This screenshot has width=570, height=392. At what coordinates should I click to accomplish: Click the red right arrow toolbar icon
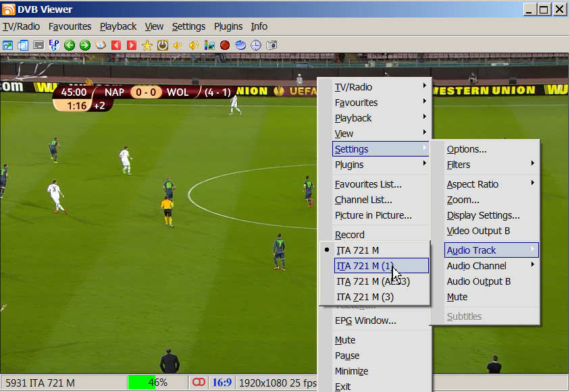(132, 45)
